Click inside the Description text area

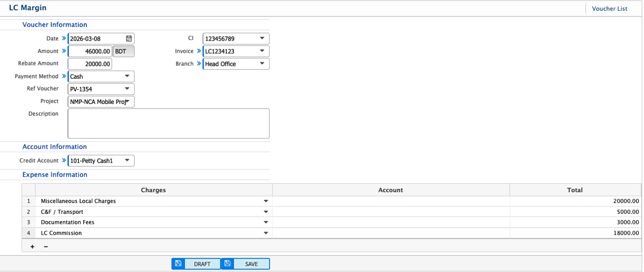pyautogui.click(x=168, y=123)
